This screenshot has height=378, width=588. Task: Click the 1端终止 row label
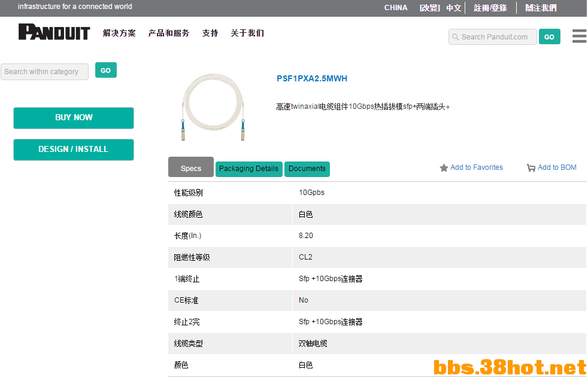click(x=187, y=279)
